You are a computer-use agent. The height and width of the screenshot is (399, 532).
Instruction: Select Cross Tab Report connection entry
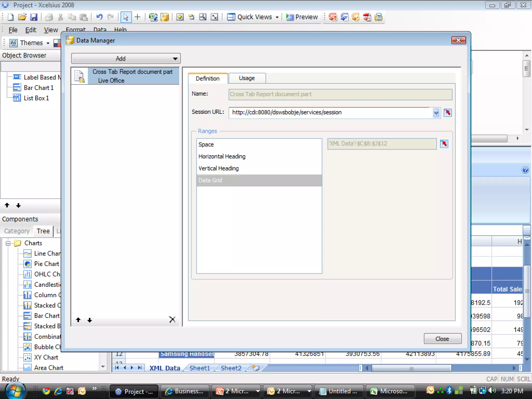125,76
